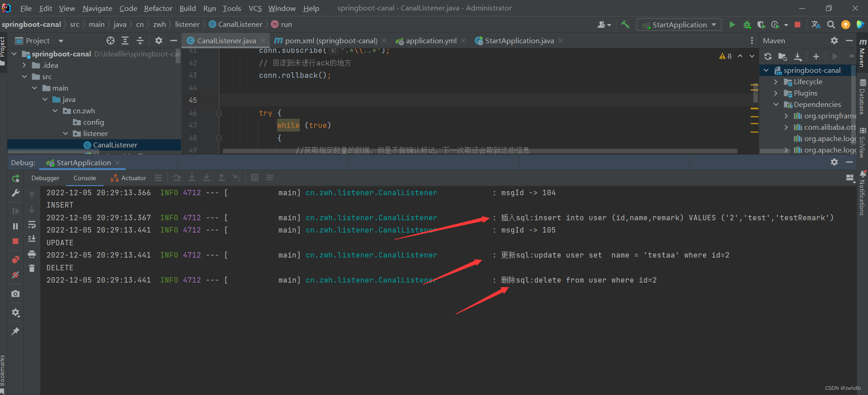This screenshot has height=395, width=868.
Task: Go to next highlighted error arrow
Action: [x=752, y=56]
